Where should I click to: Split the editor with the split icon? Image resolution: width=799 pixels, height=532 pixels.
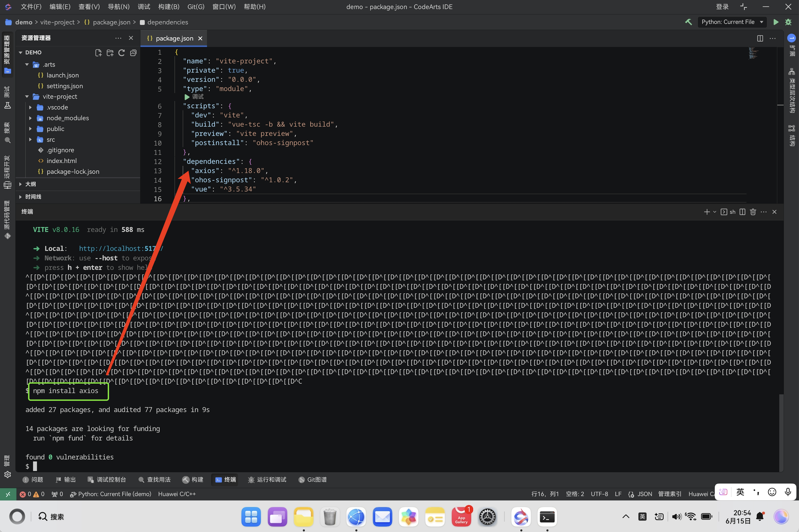point(760,38)
